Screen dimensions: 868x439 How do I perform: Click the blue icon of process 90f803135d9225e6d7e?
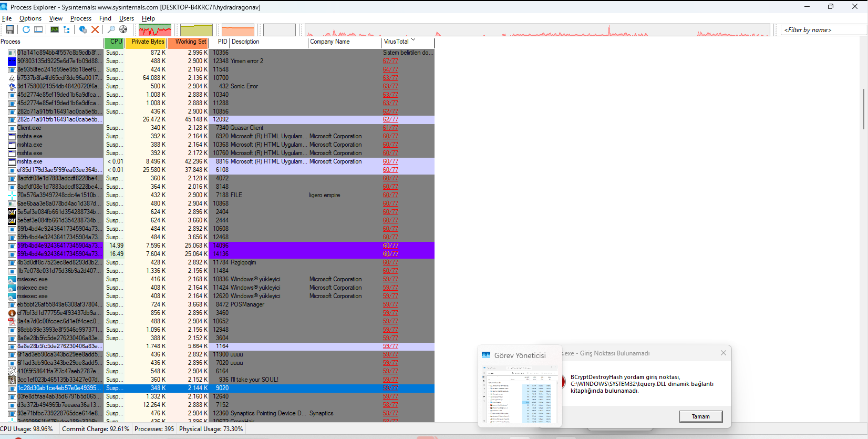point(12,61)
